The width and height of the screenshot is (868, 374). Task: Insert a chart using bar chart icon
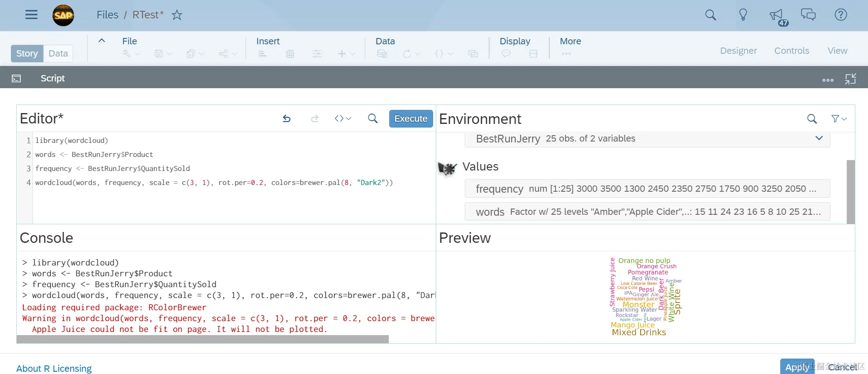(263, 54)
